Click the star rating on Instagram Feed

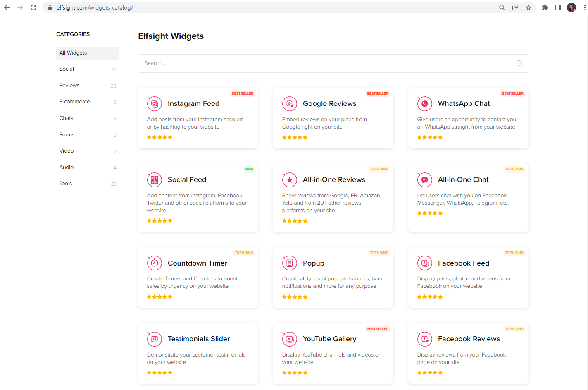(159, 138)
